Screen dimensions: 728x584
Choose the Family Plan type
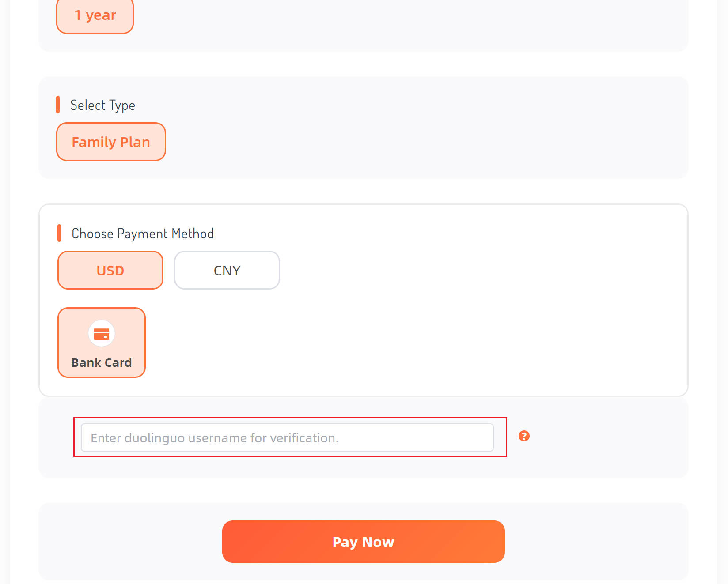[x=111, y=142]
